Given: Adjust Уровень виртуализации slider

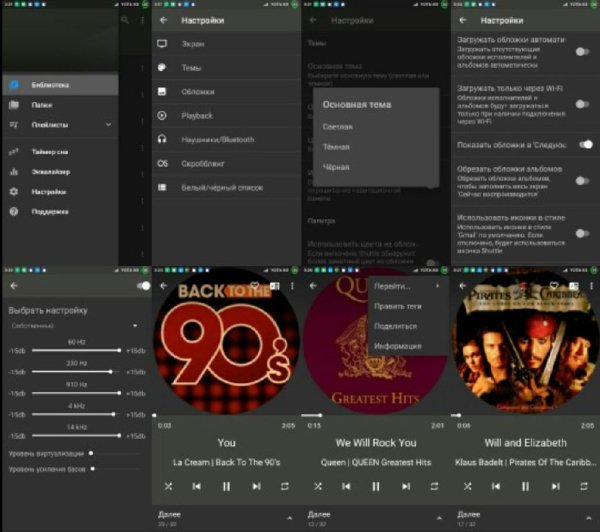Looking at the screenshot, I should 114,454.
